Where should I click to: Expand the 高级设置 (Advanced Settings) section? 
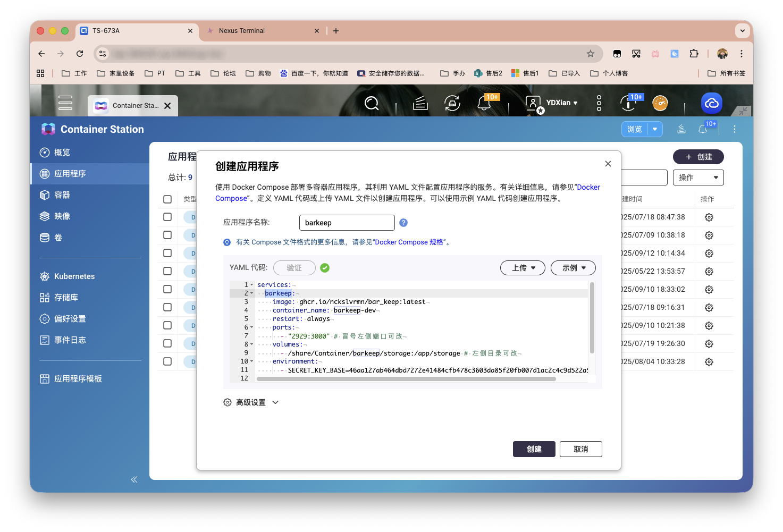tap(251, 402)
